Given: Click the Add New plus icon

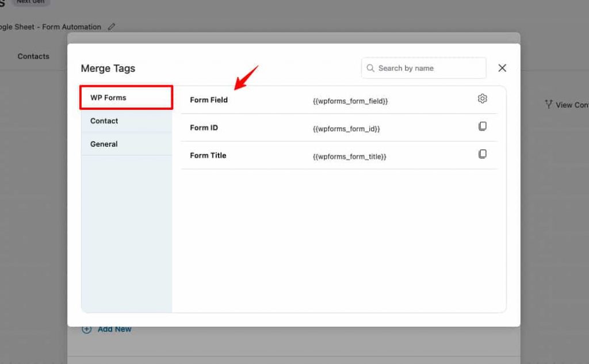Looking at the screenshot, I should click(87, 329).
